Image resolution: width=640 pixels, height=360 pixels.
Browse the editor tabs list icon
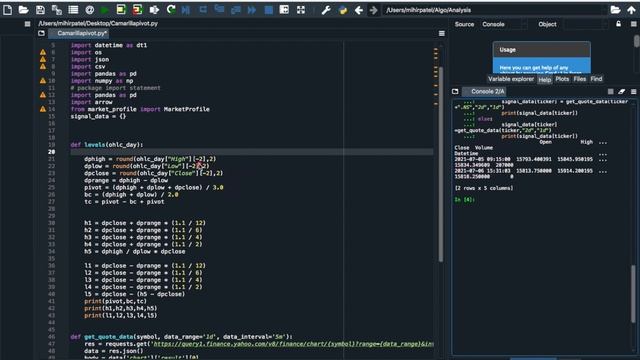tap(41, 33)
